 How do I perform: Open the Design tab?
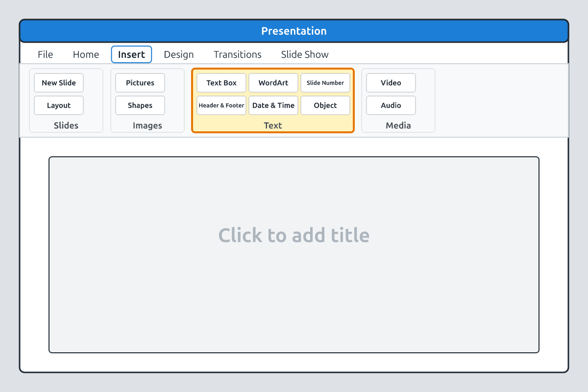(x=179, y=54)
